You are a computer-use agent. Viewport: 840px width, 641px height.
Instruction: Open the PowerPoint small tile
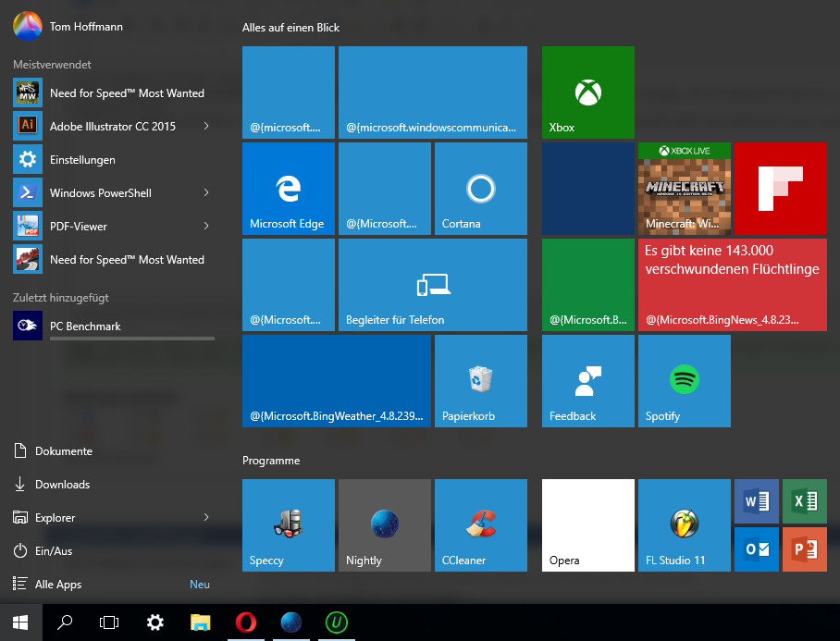tap(805, 549)
